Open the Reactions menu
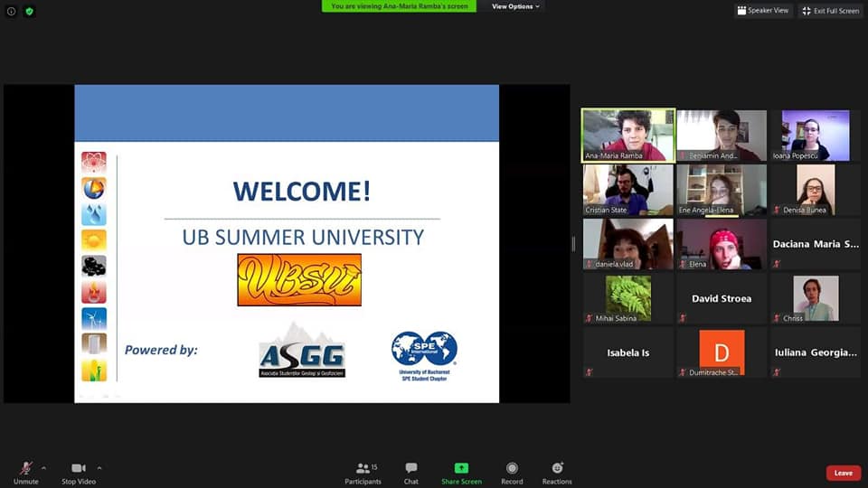 [x=557, y=474]
